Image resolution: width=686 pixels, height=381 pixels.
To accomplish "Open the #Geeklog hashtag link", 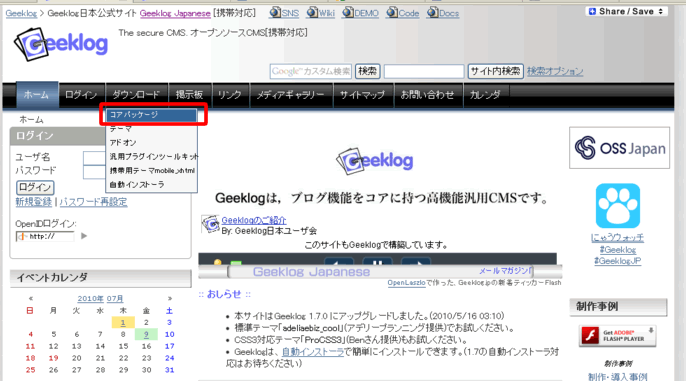I will pyautogui.click(x=617, y=250).
